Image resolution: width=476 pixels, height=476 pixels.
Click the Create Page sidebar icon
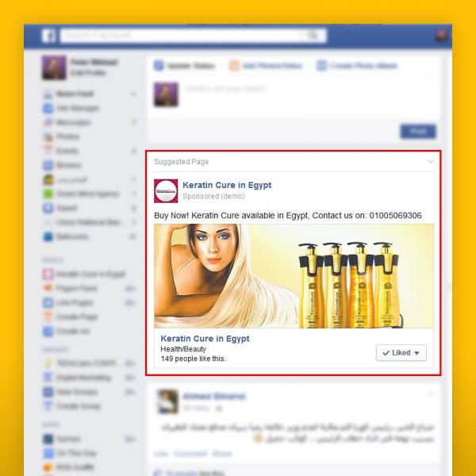pyautogui.click(x=48, y=317)
